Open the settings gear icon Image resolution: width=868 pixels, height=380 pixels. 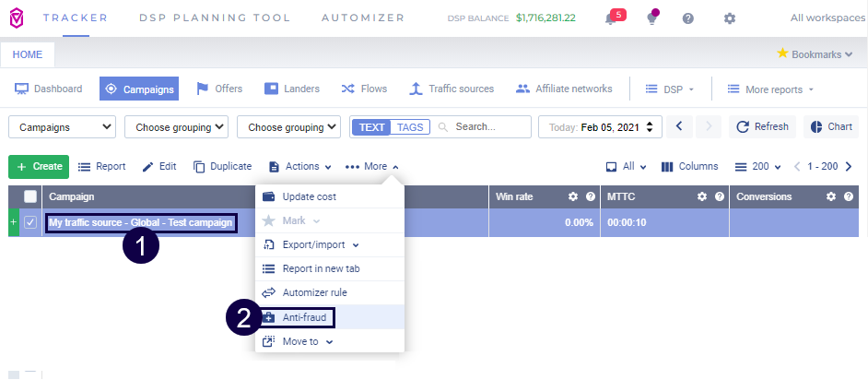[x=730, y=18]
